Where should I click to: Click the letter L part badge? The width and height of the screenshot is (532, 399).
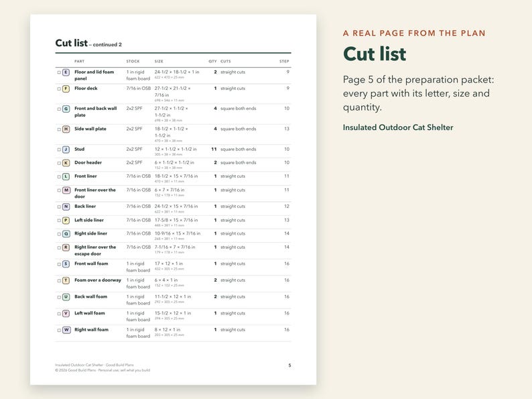66,176
